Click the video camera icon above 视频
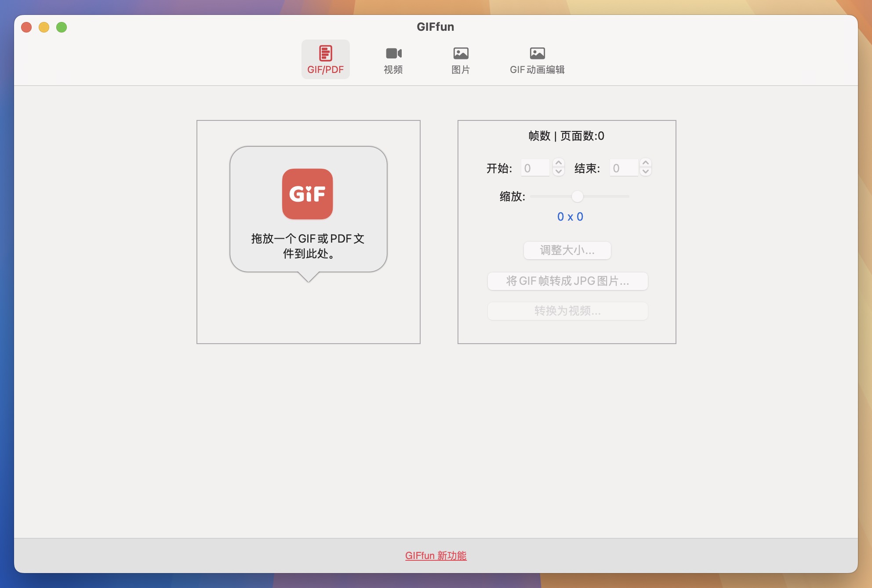This screenshot has height=588, width=872. pyautogui.click(x=393, y=53)
